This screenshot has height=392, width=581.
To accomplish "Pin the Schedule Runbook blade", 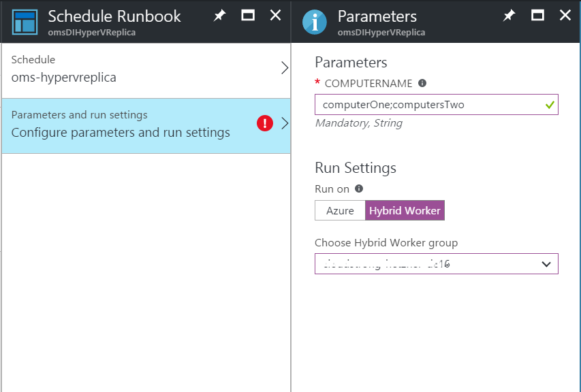I will point(219,16).
